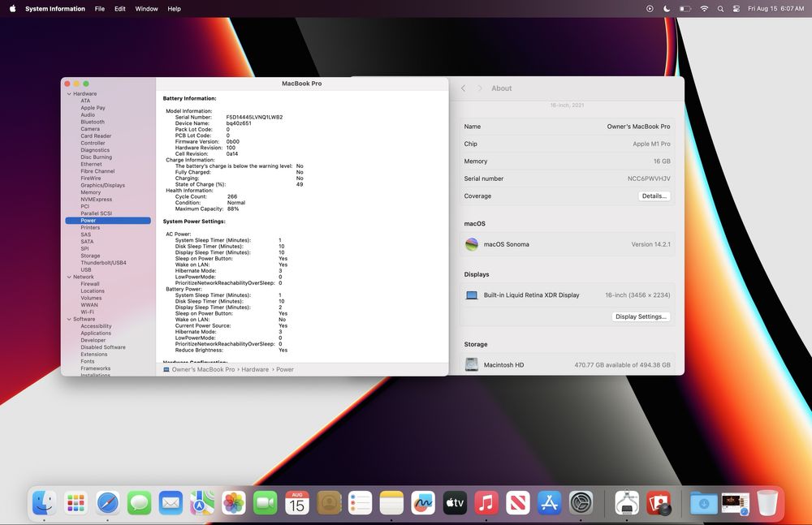The height and width of the screenshot is (525, 812).
Task: Click Macintosh HD storage row
Action: click(x=567, y=364)
